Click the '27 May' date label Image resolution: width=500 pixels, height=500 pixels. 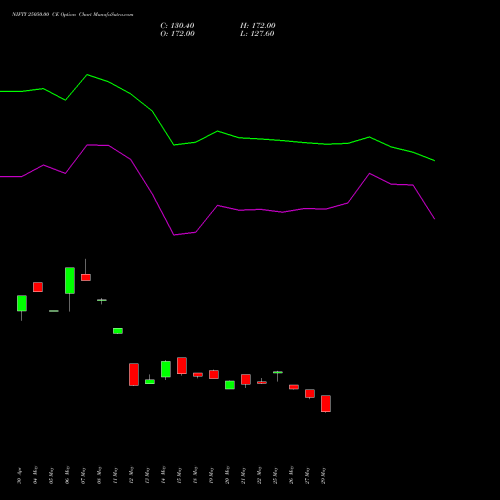pyautogui.click(x=308, y=475)
